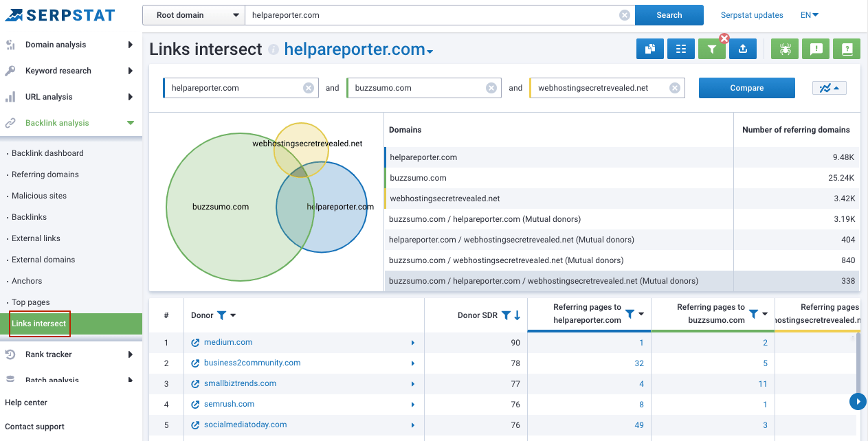Open external link icon for smallbiztrends.com
The height and width of the screenshot is (441, 868).
pos(195,384)
